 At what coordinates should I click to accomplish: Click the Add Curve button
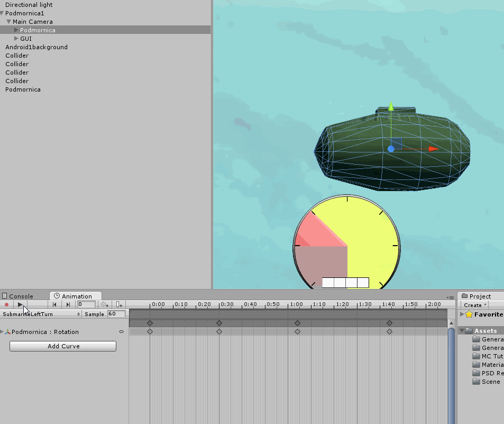point(63,346)
